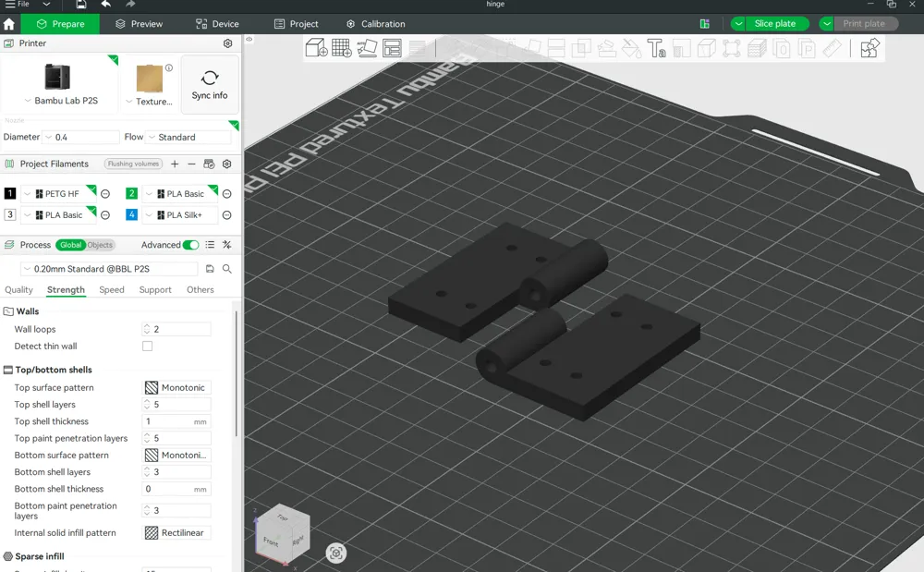Select the paint bucket color painting tool
924x572 pixels.
point(631,48)
